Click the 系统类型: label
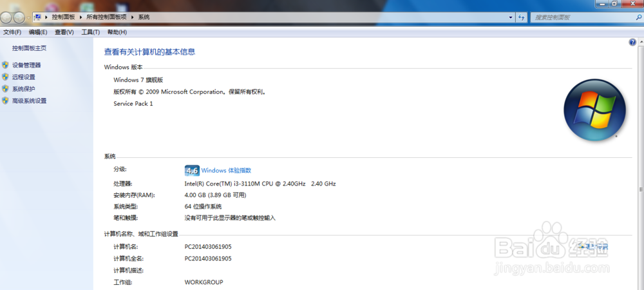644x290 pixels. [126, 206]
